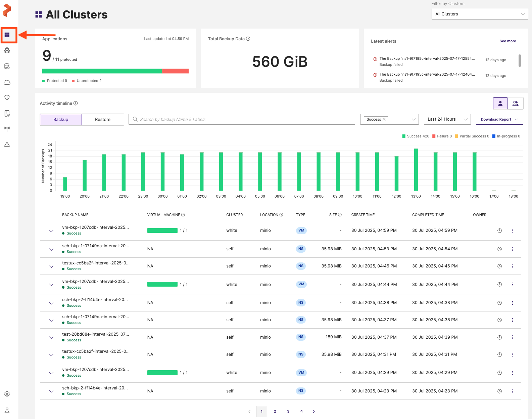Click the Download Report button
The width and height of the screenshot is (532, 419).
499,119
